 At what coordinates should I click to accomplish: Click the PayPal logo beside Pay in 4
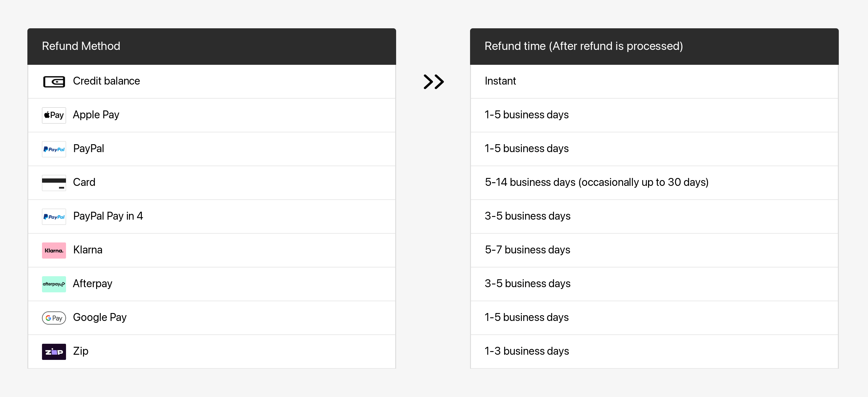[x=54, y=217]
